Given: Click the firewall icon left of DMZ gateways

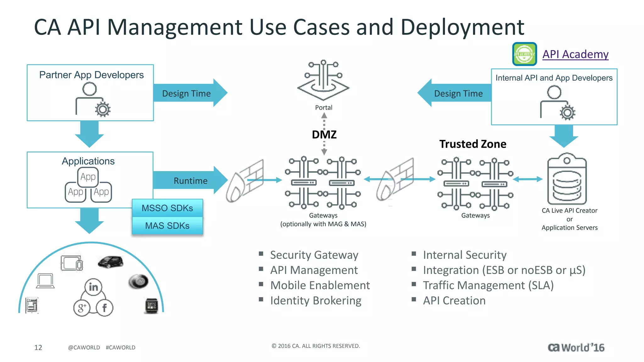Looking at the screenshot, I should tap(245, 181).
